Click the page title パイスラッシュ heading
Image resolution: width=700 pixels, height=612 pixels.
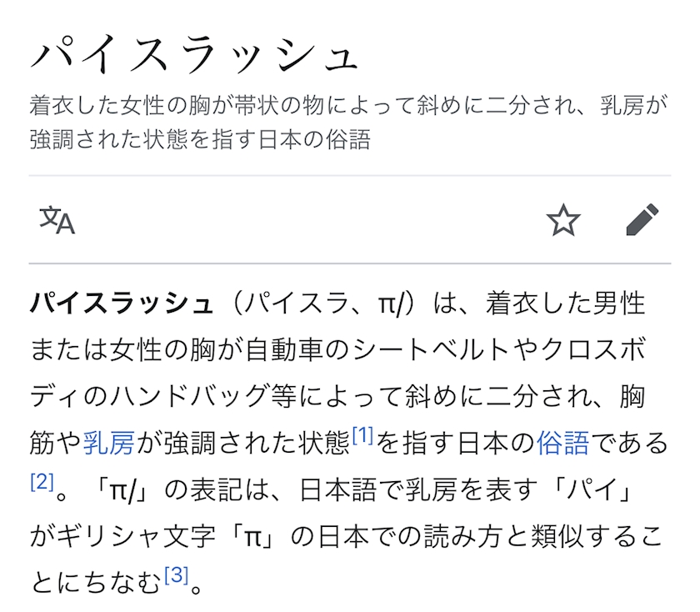coord(194,57)
